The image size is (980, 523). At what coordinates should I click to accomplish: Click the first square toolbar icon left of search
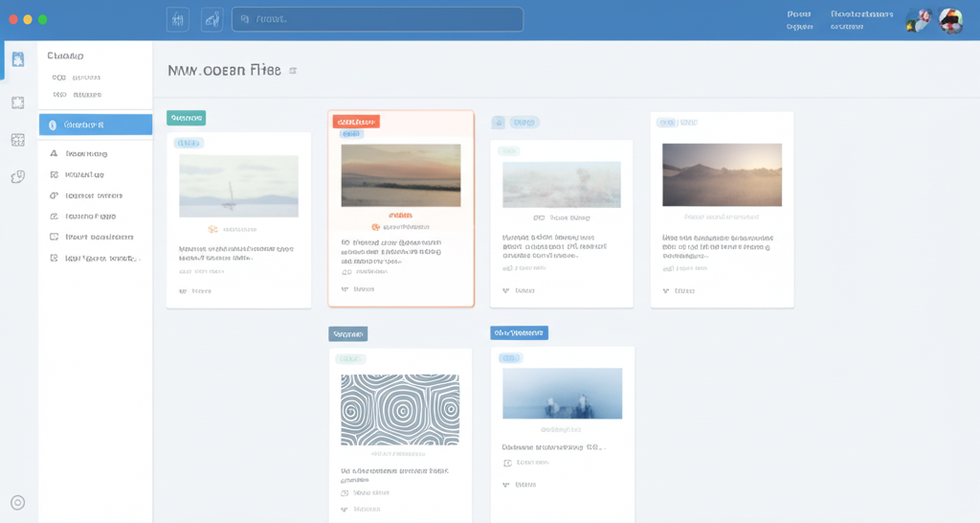click(177, 19)
